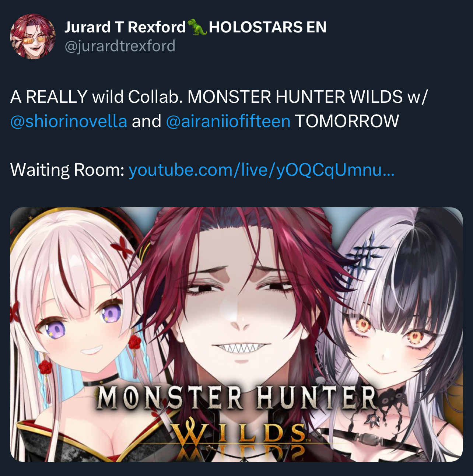
Task: Select the HOLOSTARS EN label text
Action: [267, 27]
